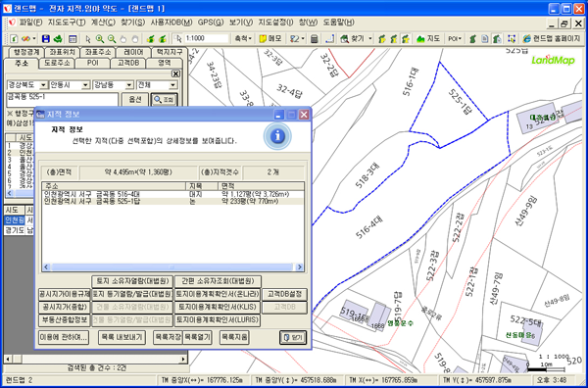588x388 pixels.
Task: Click the 공시지가(종합) button
Action: pyautogui.click(x=65, y=307)
